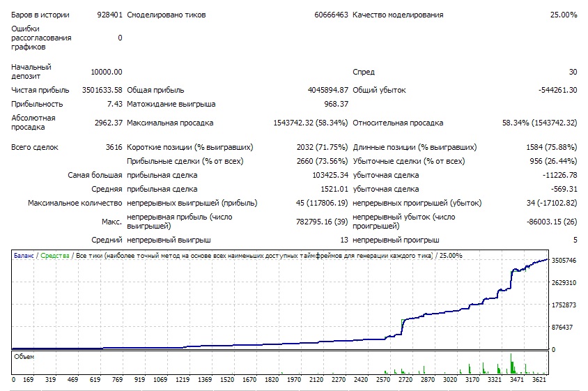Image resolution: width=588 pixels, height=391 pixels.
Task: Click the 'Объем' volume panel label
Action: pyautogui.click(x=24, y=356)
